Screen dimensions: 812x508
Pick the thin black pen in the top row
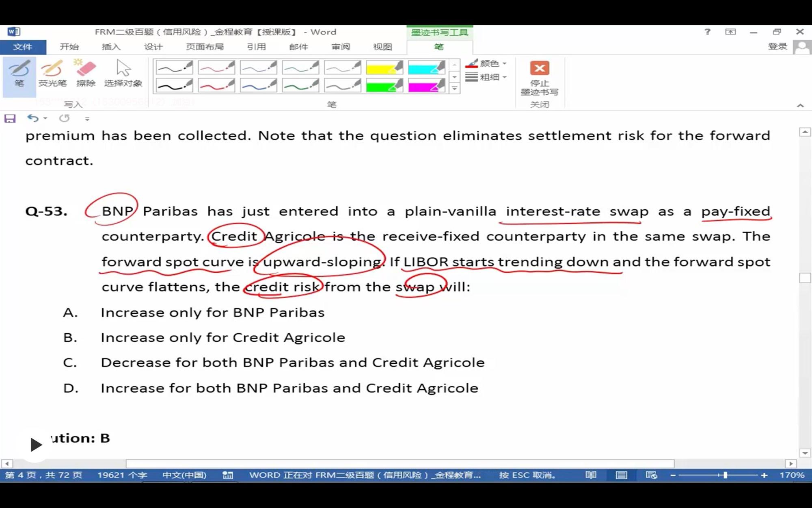pos(175,67)
